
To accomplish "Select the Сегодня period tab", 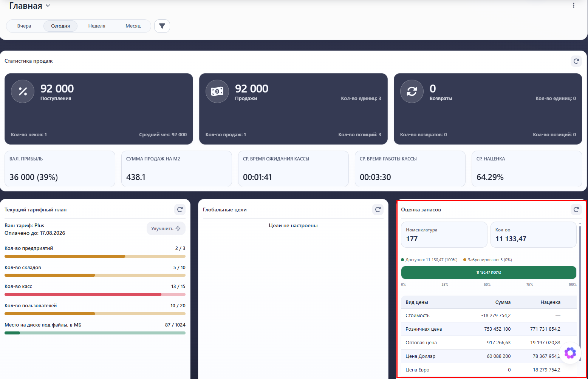I will pos(60,26).
